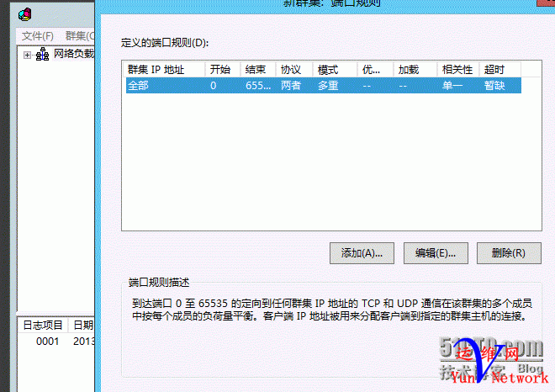Click the 暂缺 timeout cell
Image resolution: width=555 pixels, height=392 pixels.
tap(494, 86)
